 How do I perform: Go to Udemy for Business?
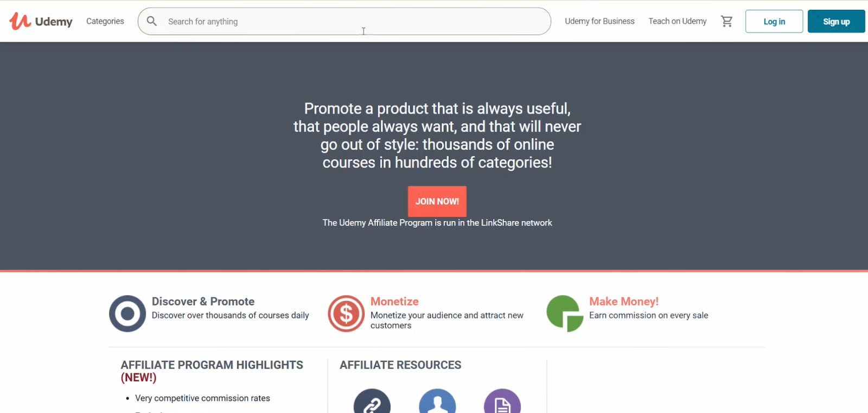point(599,21)
